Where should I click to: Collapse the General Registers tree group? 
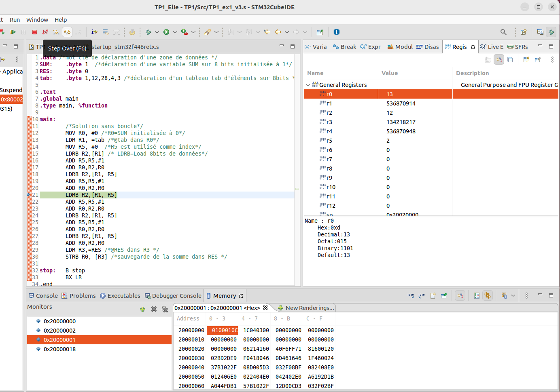[x=308, y=85]
